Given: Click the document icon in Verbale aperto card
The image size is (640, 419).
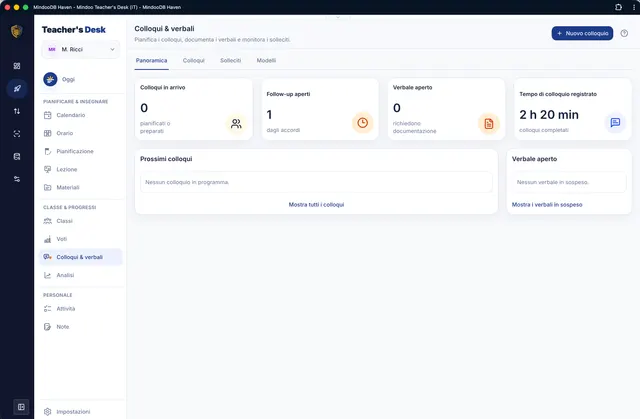Looking at the screenshot, I should point(489,123).
